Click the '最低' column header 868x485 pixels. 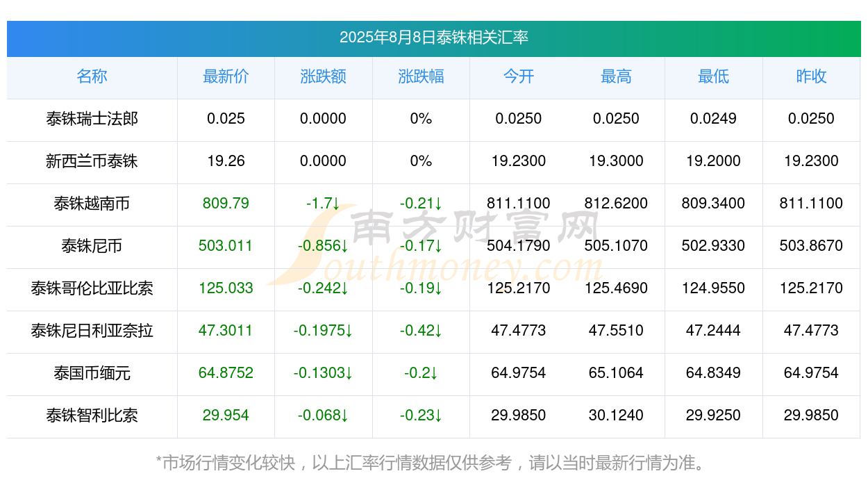click(714, 76)
